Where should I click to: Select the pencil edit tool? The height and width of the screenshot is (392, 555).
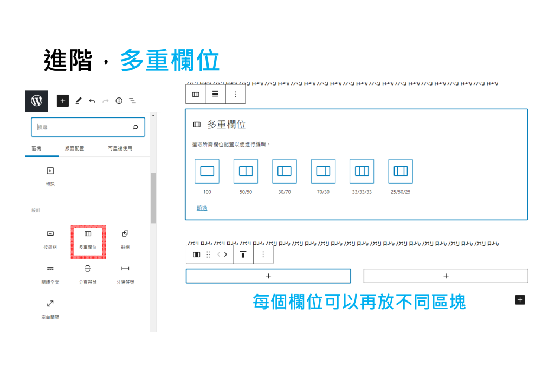(x=78, y=101)
